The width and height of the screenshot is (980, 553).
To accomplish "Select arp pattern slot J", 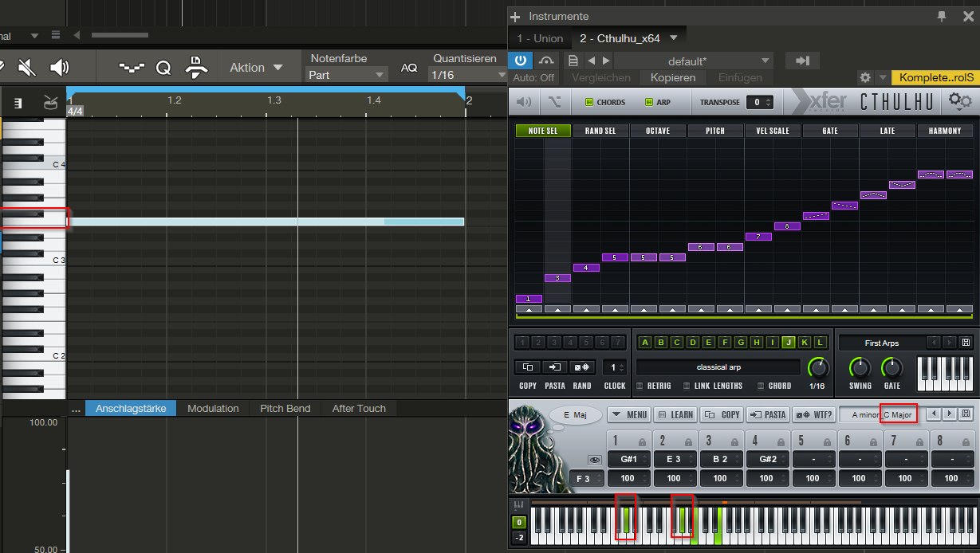I will 789,343.
